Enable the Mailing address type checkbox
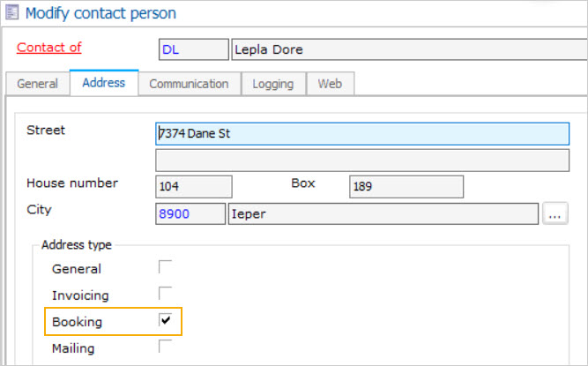This screenshot has width=588, height=366. click(x=165, y=347)
